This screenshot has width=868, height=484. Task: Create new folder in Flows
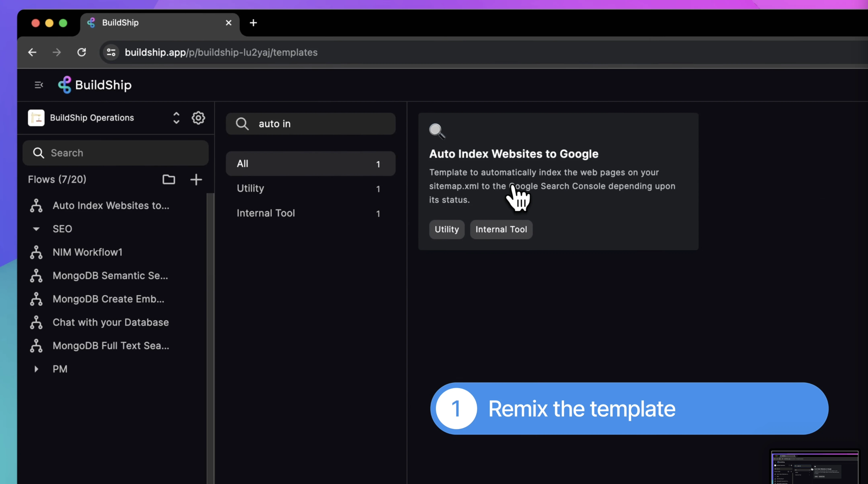[169, 179]
